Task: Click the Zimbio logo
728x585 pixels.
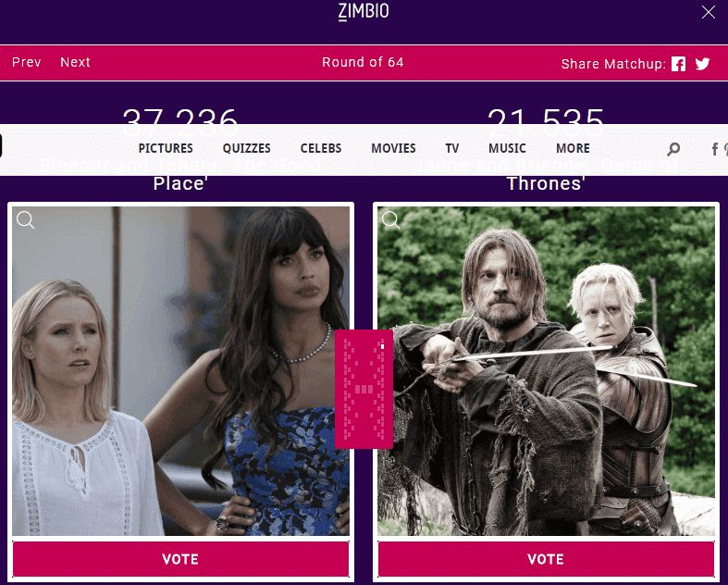Action: (364, 12)
